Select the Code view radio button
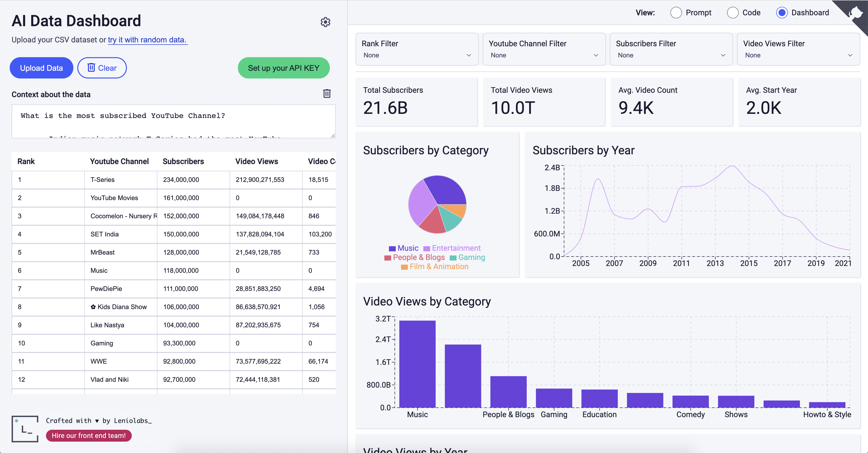The height and width of the screenshot is (453, 868). coord(733,13)
